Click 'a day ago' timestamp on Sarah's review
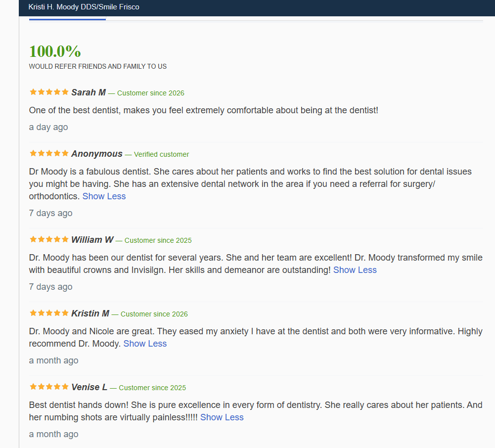This screenshot has height=448, width=495. [48, 127]
